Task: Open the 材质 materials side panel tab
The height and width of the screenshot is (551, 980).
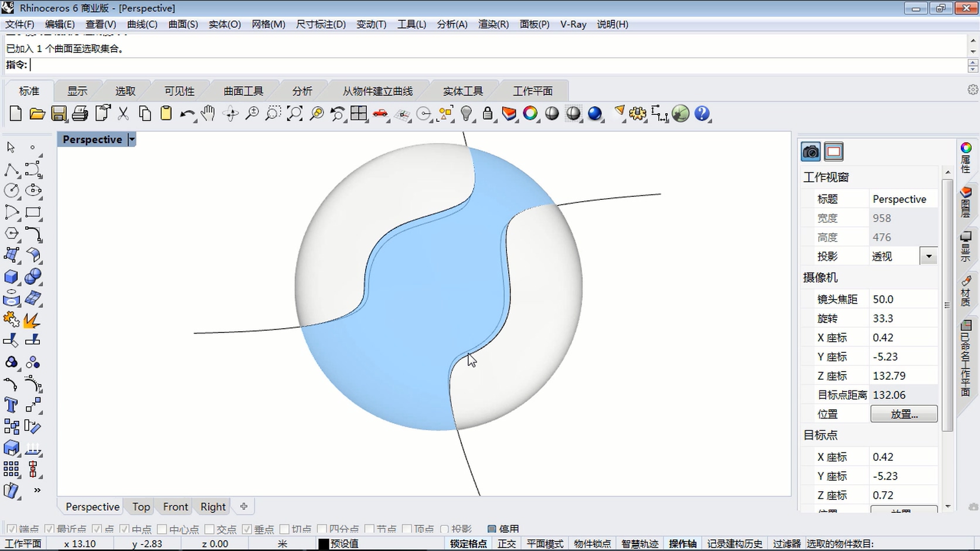Action: click(966, 291)
